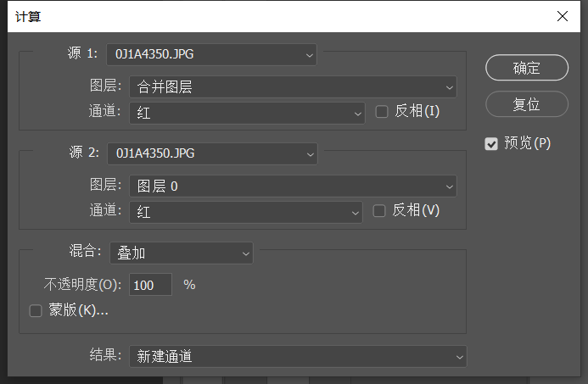The width and height of the screenshot is (588, 384).
Task: Click the 不透明度 input field with 100
Action: (x=150, y=285)
